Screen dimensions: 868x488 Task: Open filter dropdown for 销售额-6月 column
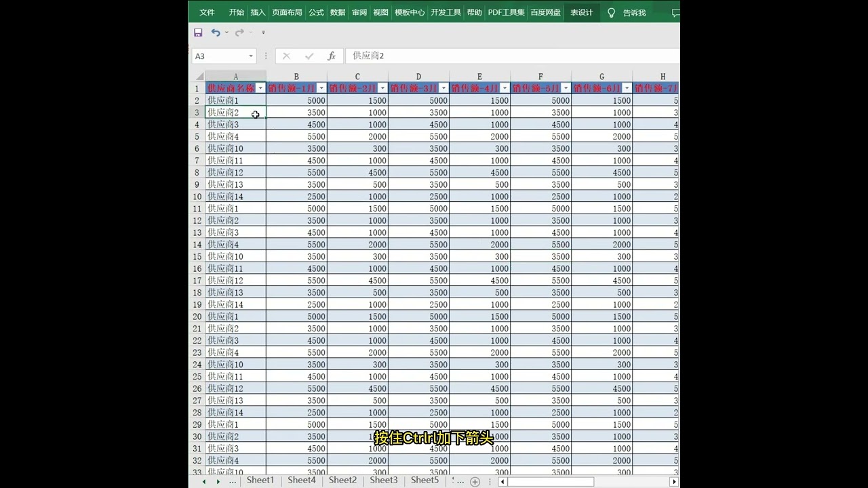pos(627,88)
